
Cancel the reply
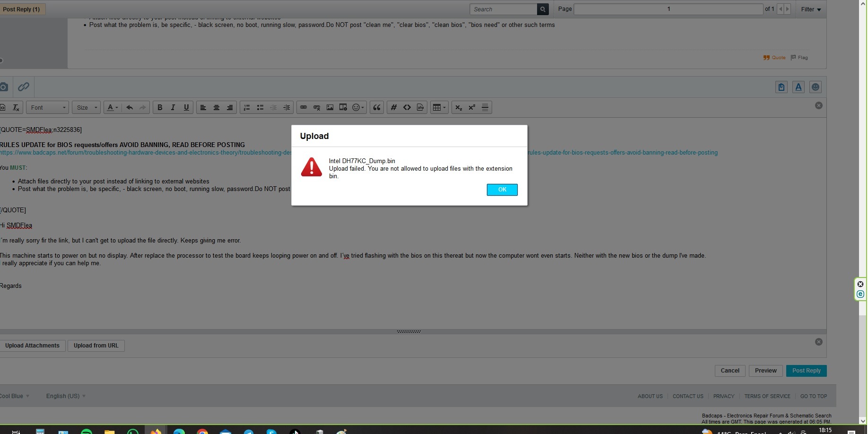click(730, 371)
